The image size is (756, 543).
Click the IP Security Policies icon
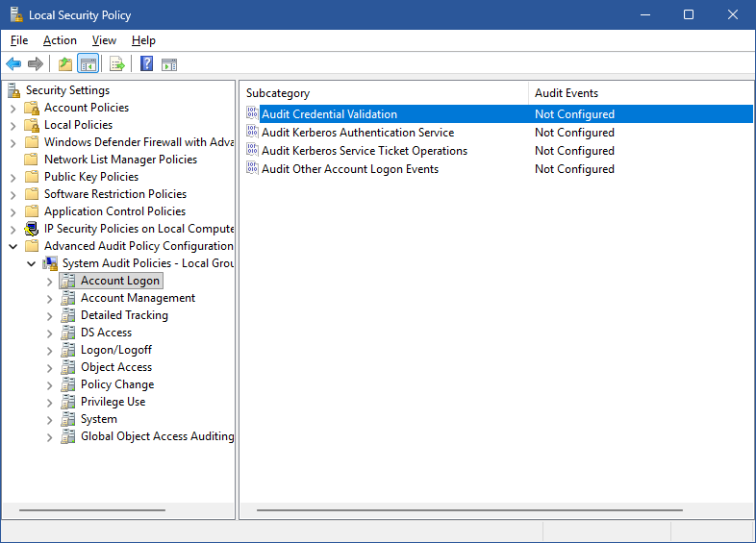pos(32,229)
